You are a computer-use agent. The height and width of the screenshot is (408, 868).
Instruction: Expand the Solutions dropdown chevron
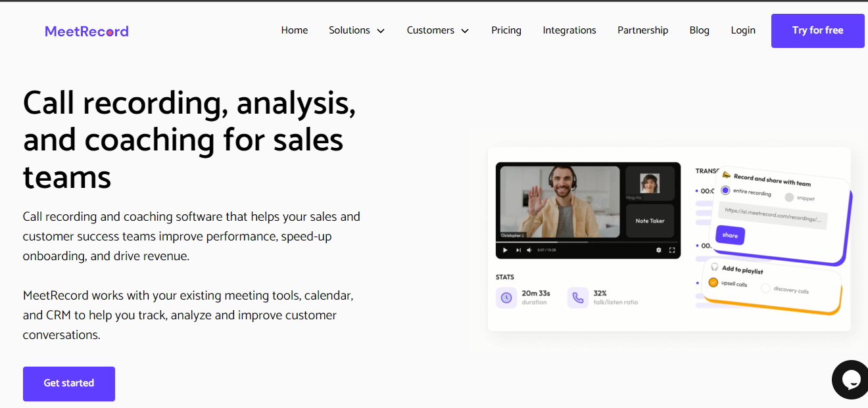381,31
